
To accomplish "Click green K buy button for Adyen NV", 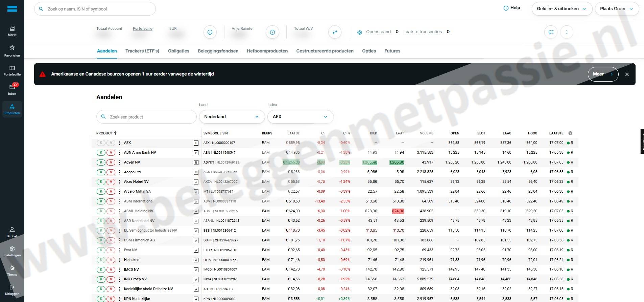I will pyautogui.click(x=101, y=163).
